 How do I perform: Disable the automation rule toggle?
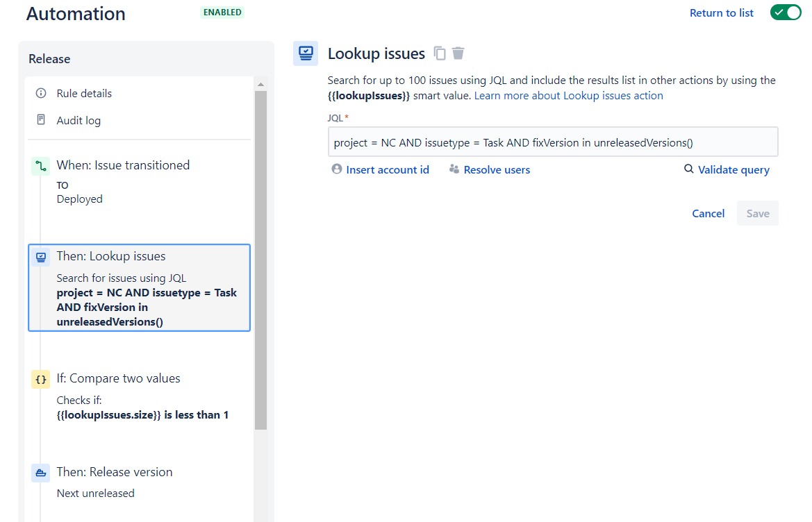(786, 12)
